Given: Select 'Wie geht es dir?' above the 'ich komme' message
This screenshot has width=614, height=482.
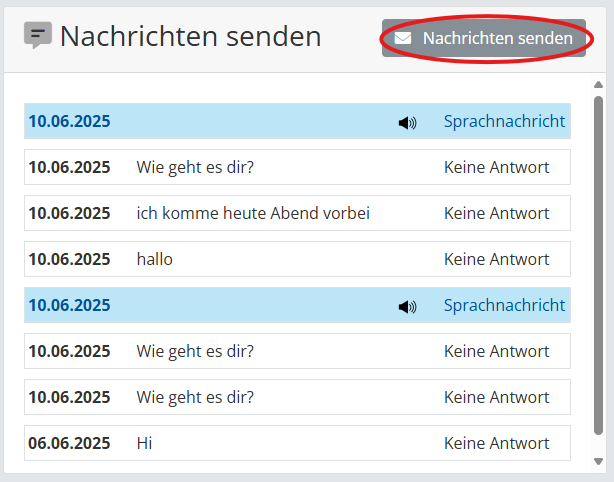Looking at the screenshot, I should [195, 167].
